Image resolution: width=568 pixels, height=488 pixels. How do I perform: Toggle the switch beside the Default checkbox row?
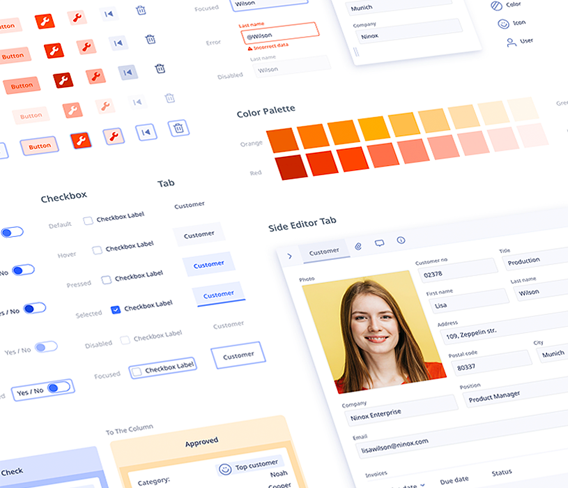[12, 232]
